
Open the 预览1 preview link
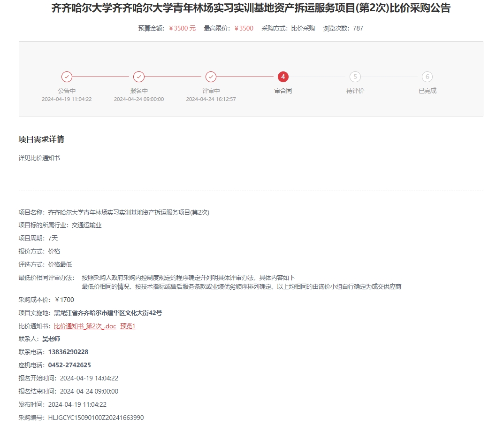tap(128, 326)
